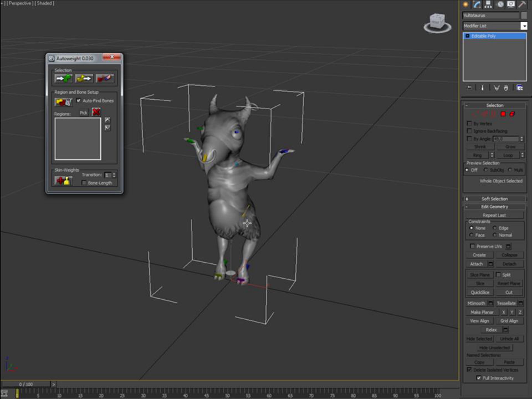The height and width of the screenshot is (399, 532).
Task: Tick the Ignore Backfacing checkbox
Action: pyautogui.click(x=469, y=131)
